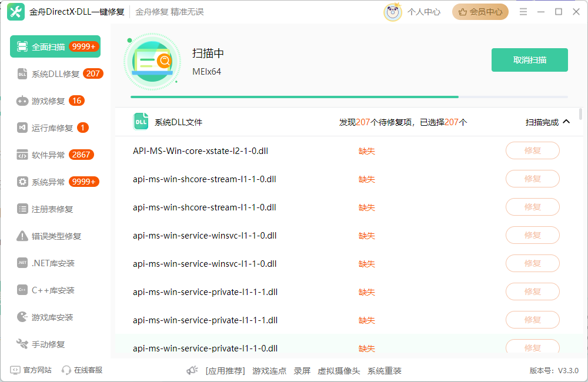
Task: Open 运行库修复 in the left panel
Action: pos(21,128)
